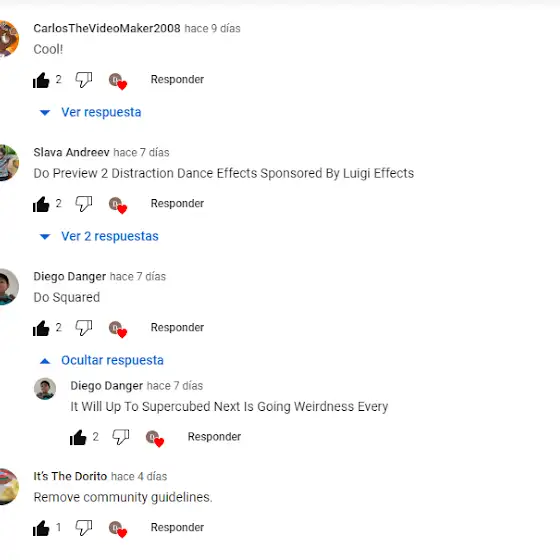560x560 pixels.
Task: Like Slava Andreev's Preview 2 comment
Action: point(41,204)
